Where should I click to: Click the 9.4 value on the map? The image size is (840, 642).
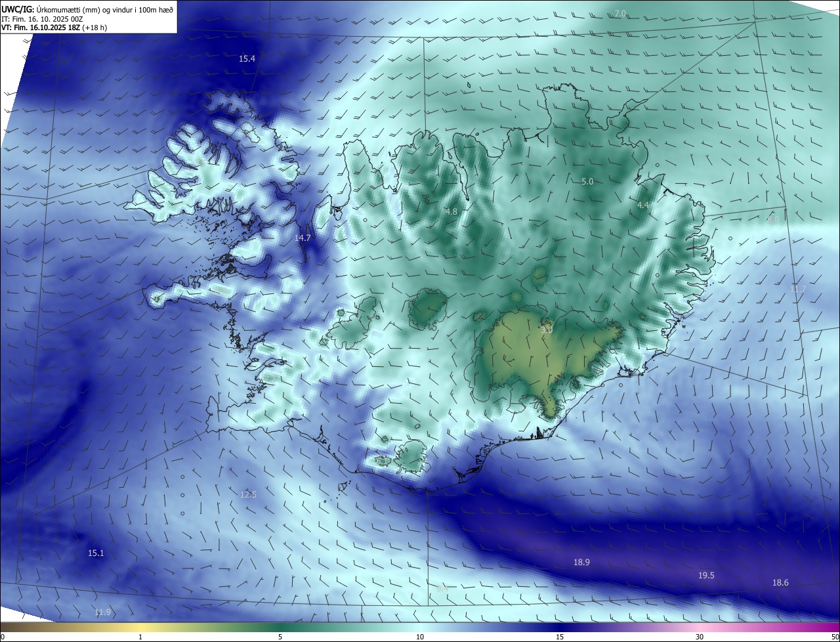click(442, 589)
